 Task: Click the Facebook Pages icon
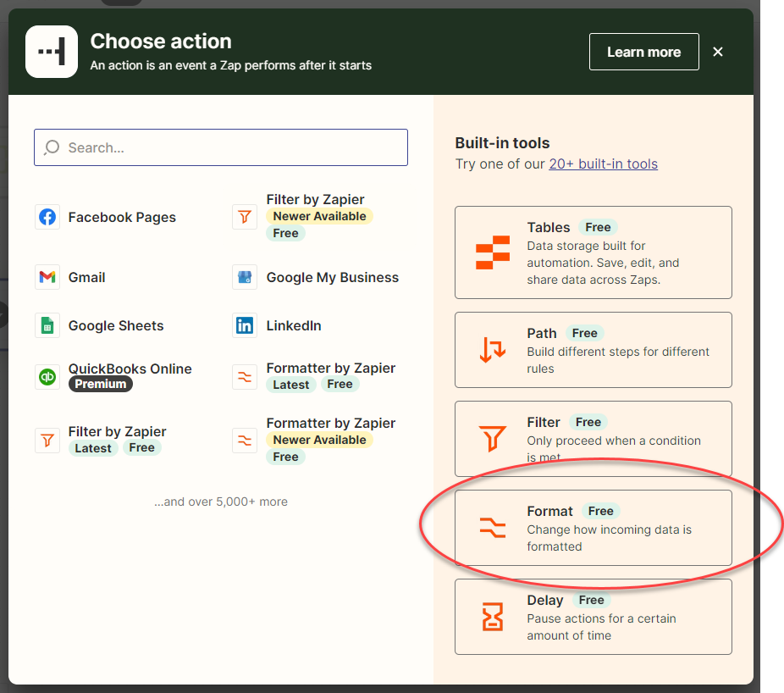[x=47, y=217]
